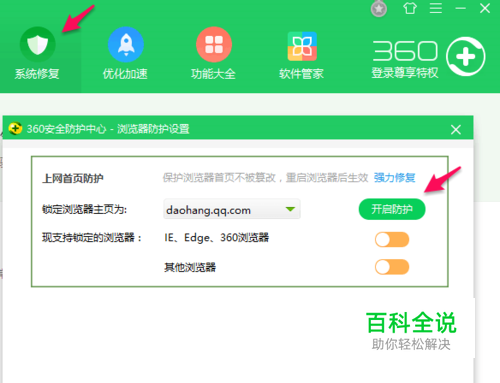Click the 强力修复 link
The height and width of the screenshot is (383, 500).
click(394, 178)
